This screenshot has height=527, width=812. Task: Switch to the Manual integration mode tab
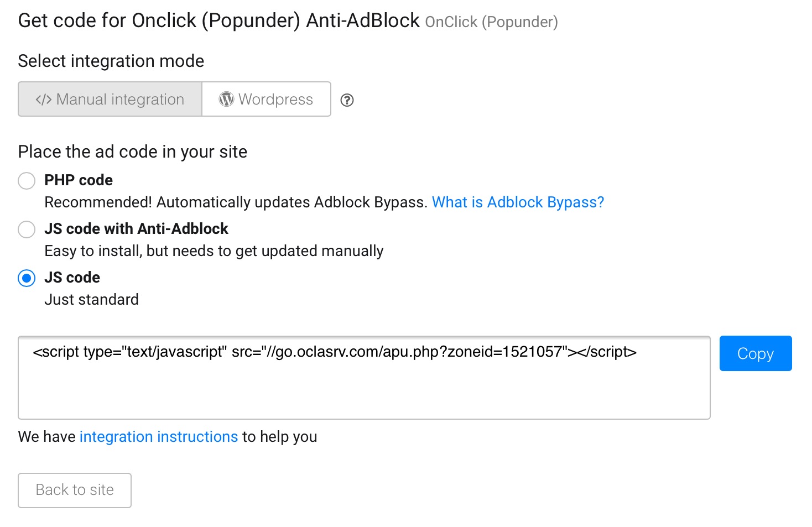pyautogui.click(x=110, y=100)
